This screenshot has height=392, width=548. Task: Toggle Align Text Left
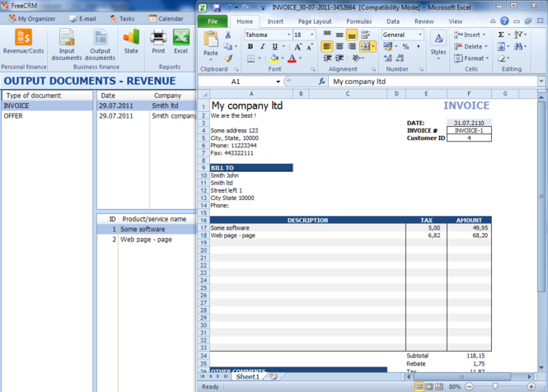pos(327,46)
